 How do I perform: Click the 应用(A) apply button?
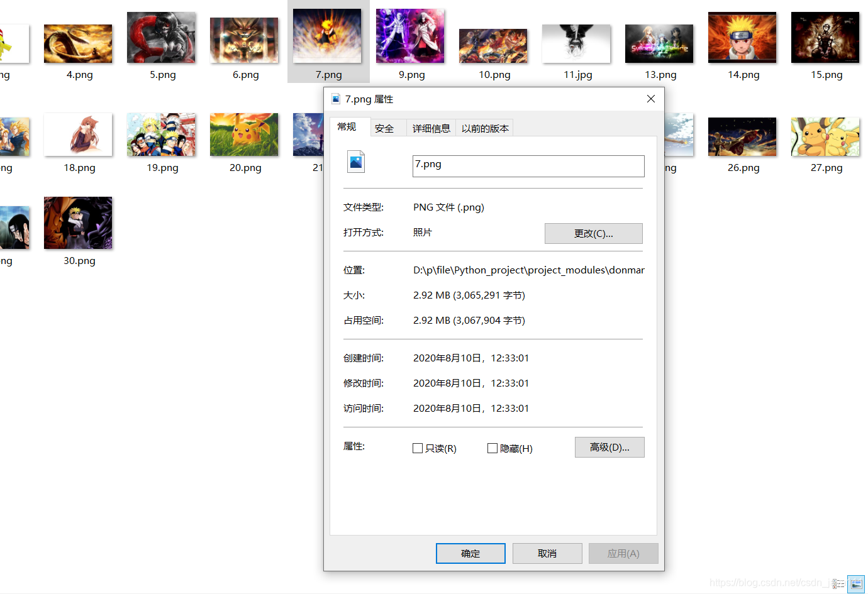[623, 553]
